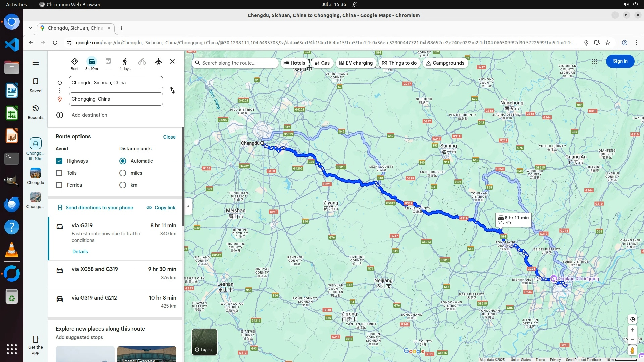Image resolution: width=644 pixels, height=362 pixels.
Task: Open the Layers map type selector
Action: 204,342
